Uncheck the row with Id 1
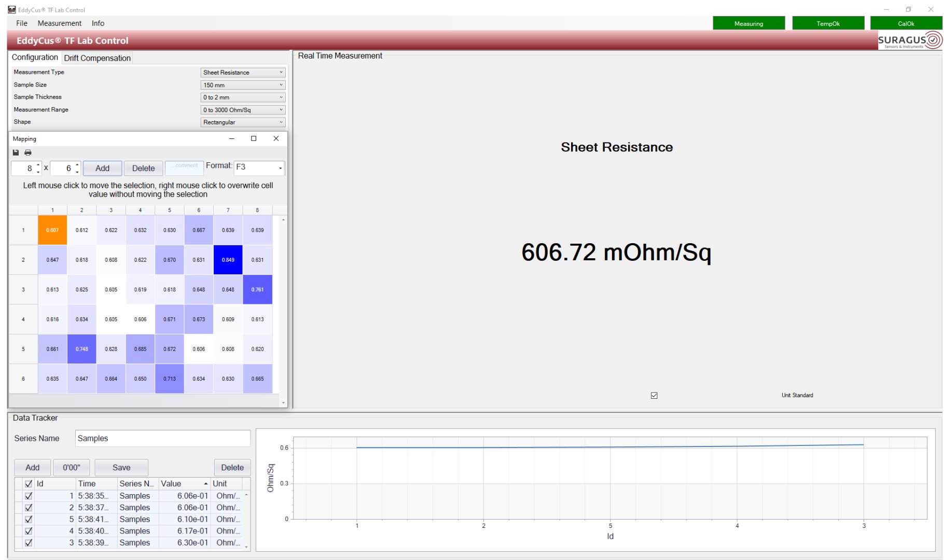Screen dimensions: 944x560 pyautogui.click(x=29, y=496)
